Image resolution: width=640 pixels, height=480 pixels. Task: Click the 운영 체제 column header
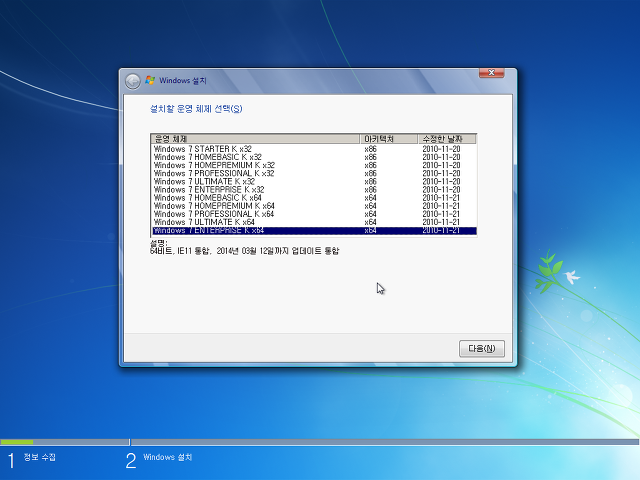[x=256, y=139]
